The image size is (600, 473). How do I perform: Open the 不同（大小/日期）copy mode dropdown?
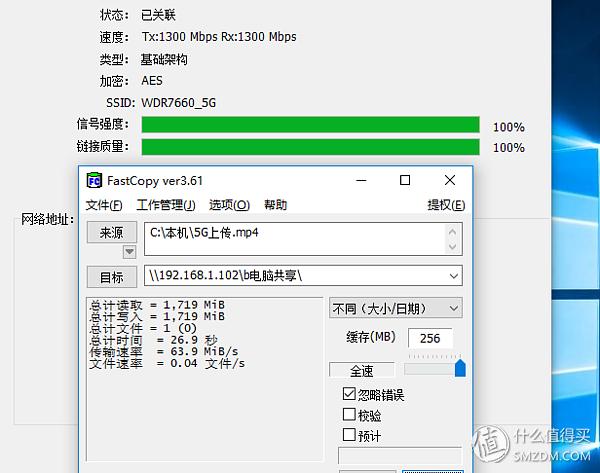[x=396, y=308]
